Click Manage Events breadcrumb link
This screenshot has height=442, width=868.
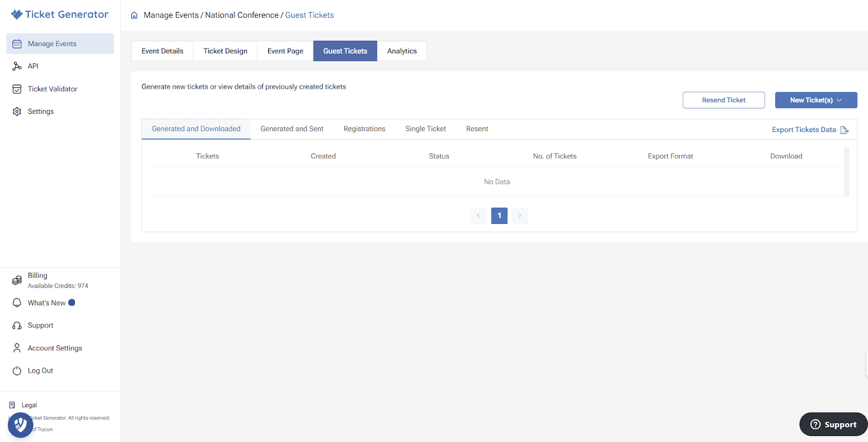171,15
